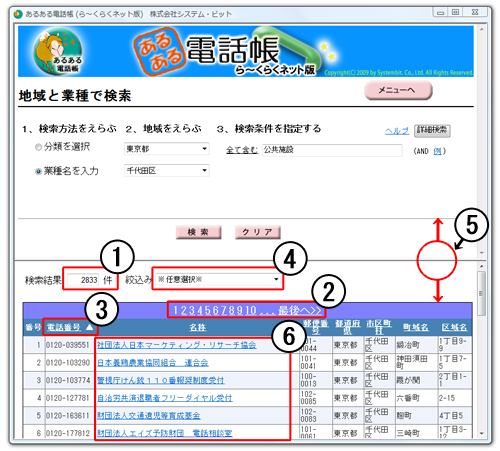This screenshot has width=500, height=451.
Task: Click the 全て含む link
Action: (242, 150)
